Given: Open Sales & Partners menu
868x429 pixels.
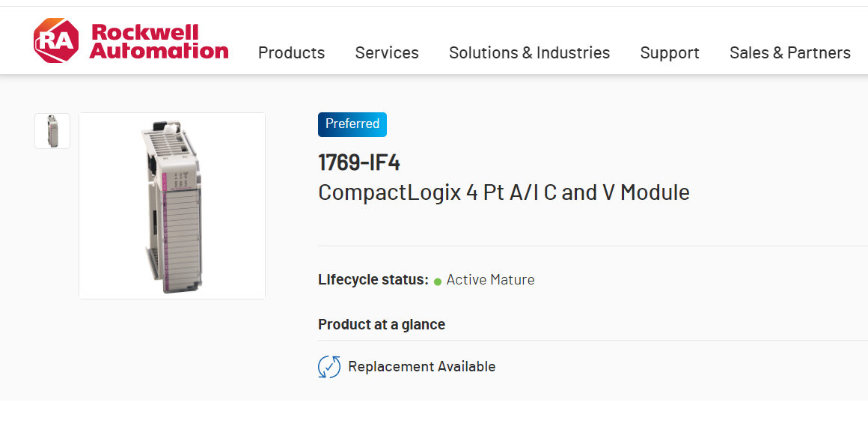Looking at the screenshot, I should [x=789, y=52].
